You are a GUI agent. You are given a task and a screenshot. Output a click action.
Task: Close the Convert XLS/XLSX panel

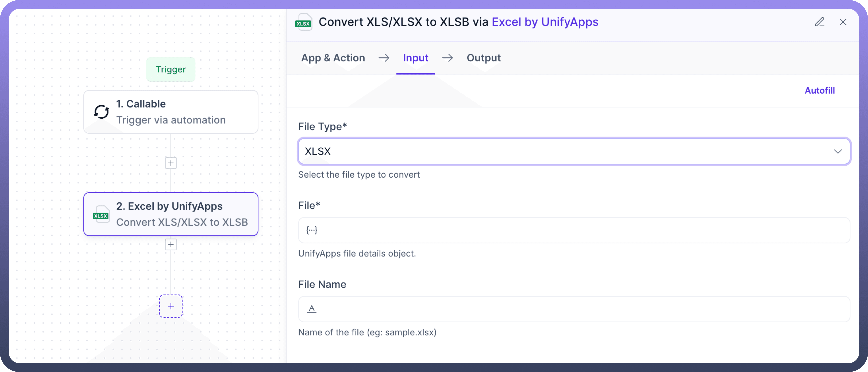pyautogui.click(x=843, y=22)
